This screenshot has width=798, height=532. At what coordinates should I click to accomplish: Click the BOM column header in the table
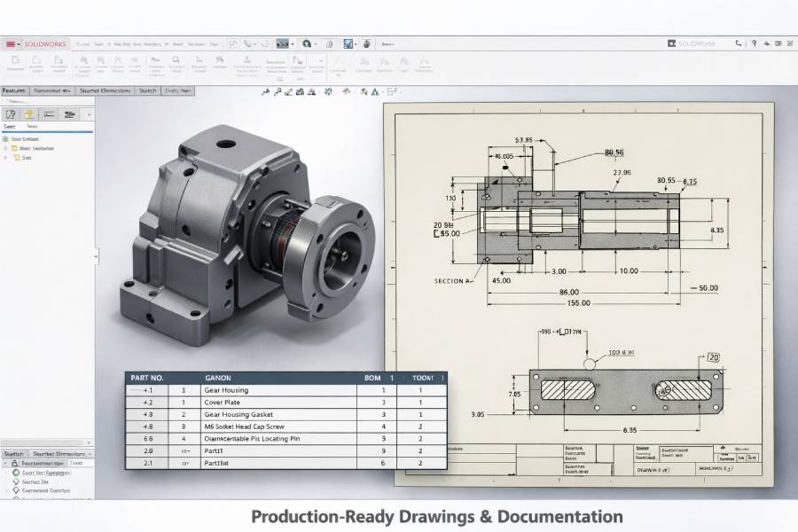(372, 378)
